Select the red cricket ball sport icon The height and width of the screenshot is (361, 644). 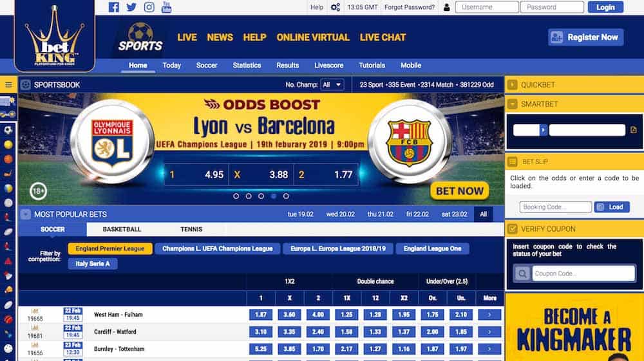(8, 319)
